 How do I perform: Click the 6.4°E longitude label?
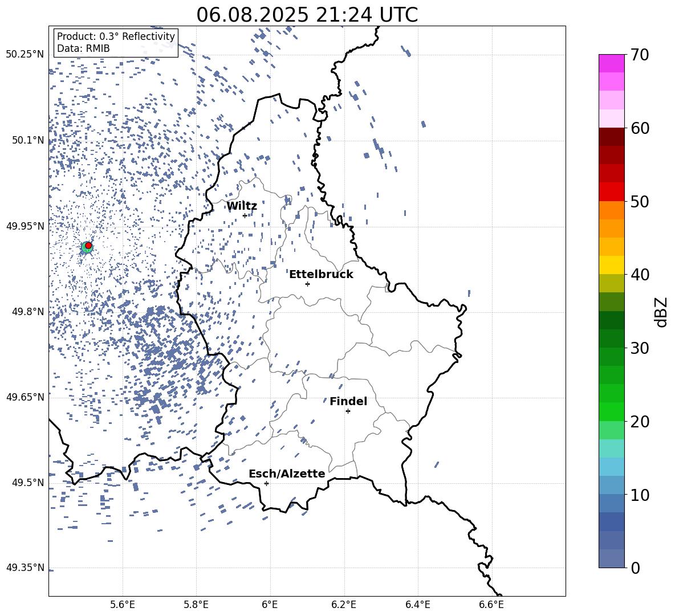[x=417, y=605]
